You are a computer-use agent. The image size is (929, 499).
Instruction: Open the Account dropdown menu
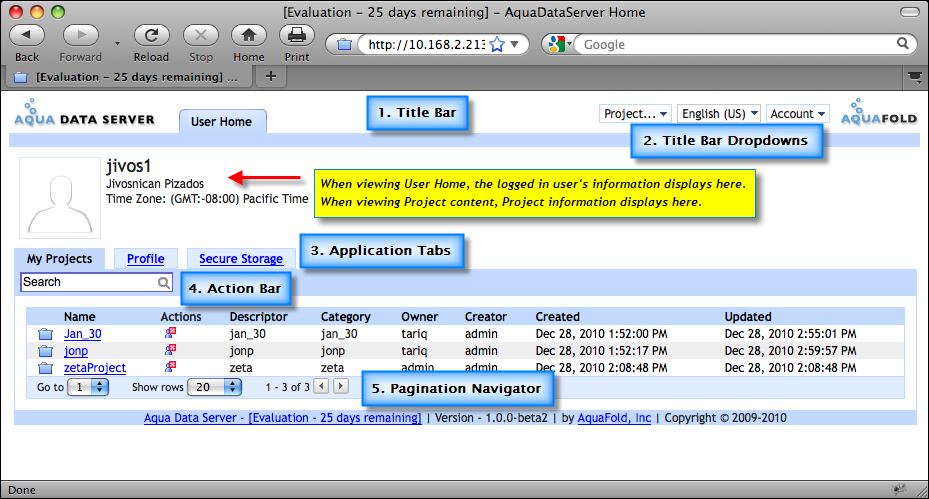797,114
